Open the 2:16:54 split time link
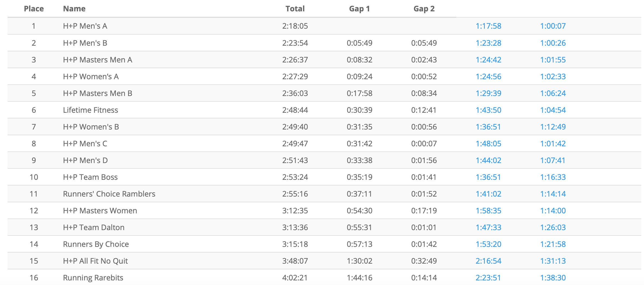 pyautogui.click(x=488, y=261)
